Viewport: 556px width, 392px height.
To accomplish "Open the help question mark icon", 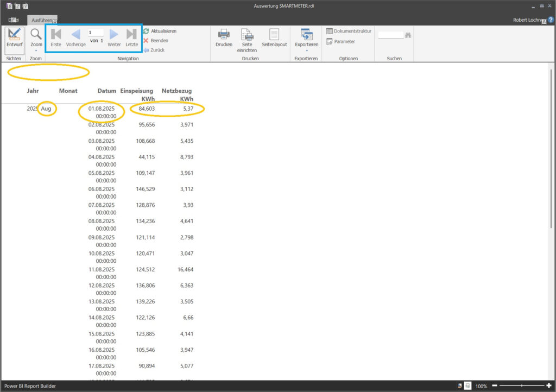I will pyautogui.click(x=551, y=20).
